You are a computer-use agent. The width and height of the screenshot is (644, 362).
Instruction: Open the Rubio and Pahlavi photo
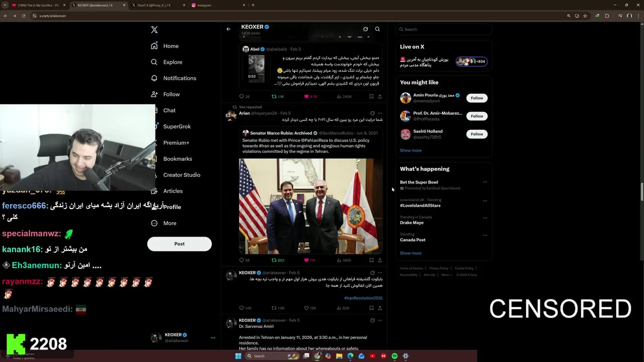coord(310,206)
